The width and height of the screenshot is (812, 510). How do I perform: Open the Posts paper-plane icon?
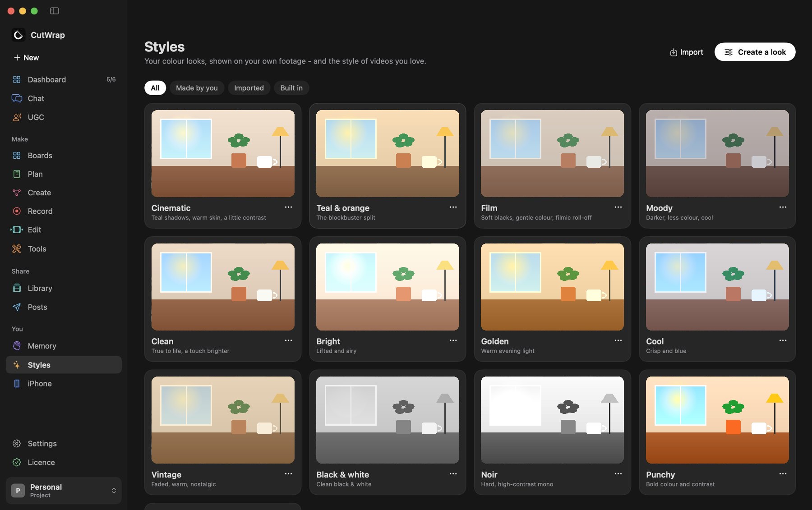(17, 307)
